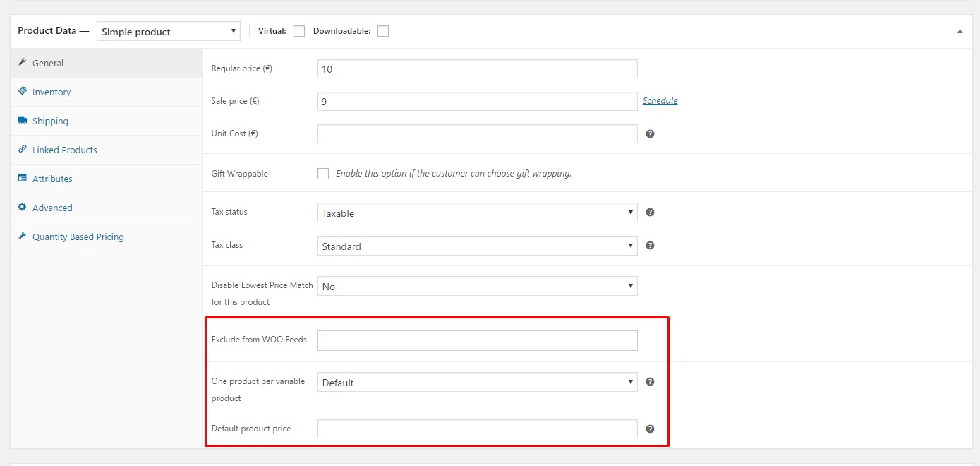The height and width of the screenshot is (466, 980).
Task: Click the Schedule sale price link
Action: (x=660, y=100)
